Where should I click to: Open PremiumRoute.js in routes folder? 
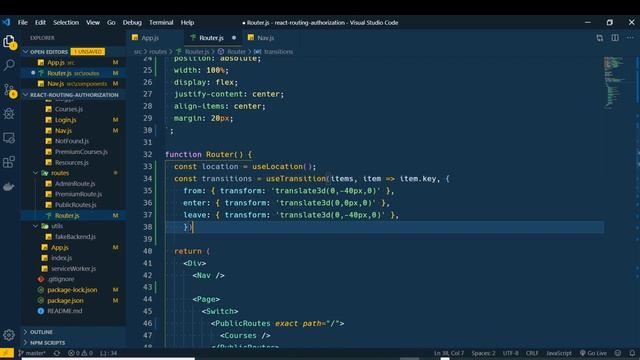(73, 194)
